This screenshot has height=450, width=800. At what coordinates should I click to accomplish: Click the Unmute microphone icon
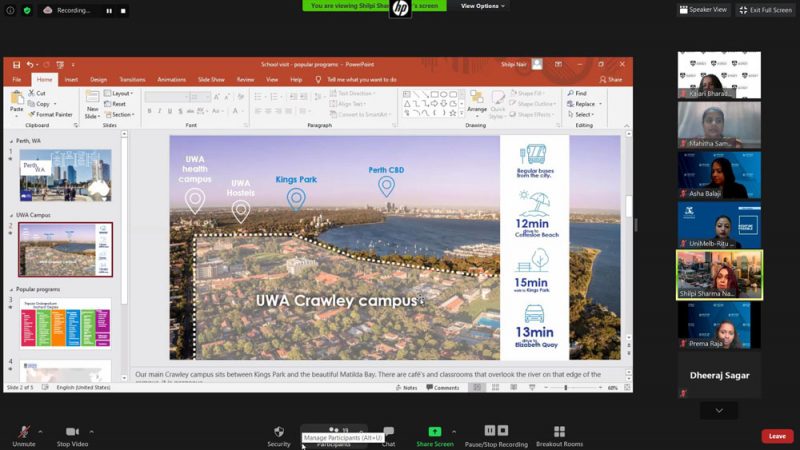click(x=23, y=432)
